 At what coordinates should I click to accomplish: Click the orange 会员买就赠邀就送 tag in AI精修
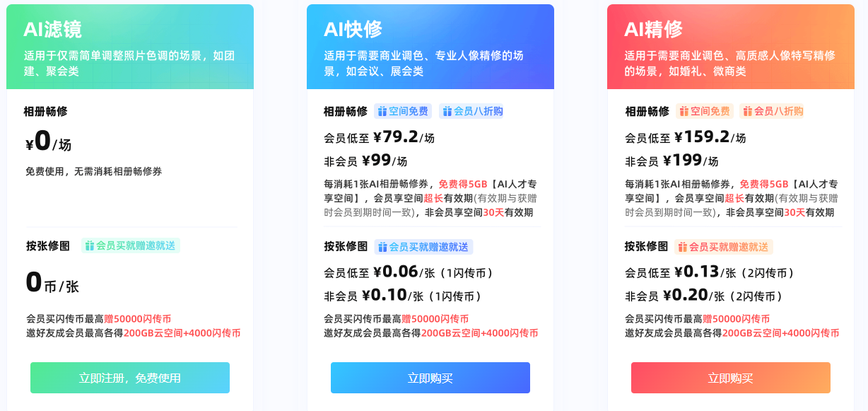pos(724,247)
